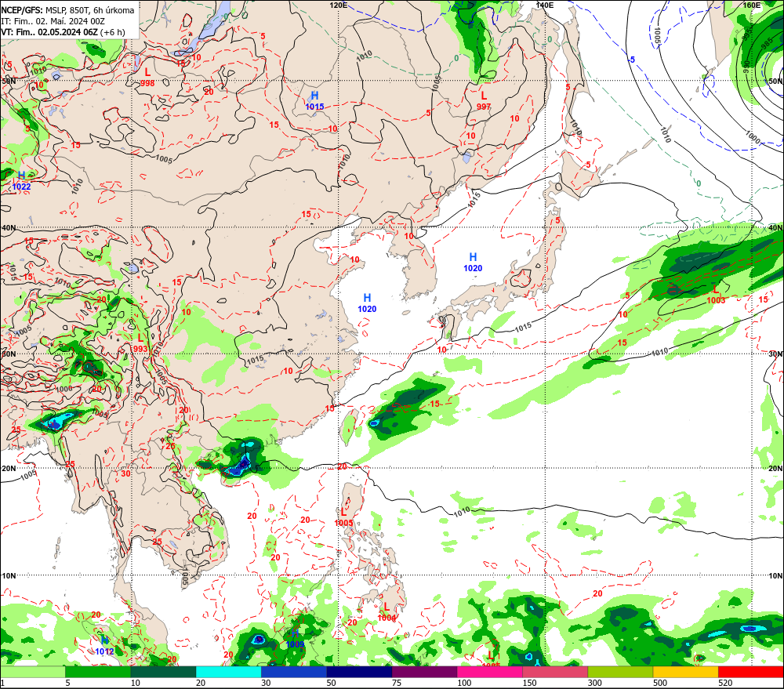Click the legend value 500
Viewport: 784px width, 689px height.
coord(660,683)
